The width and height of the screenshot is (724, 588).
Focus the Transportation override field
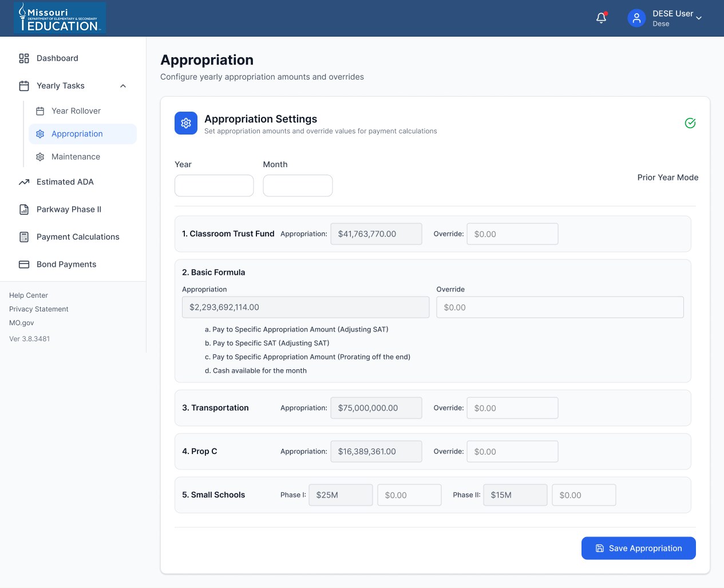(513, 408)
